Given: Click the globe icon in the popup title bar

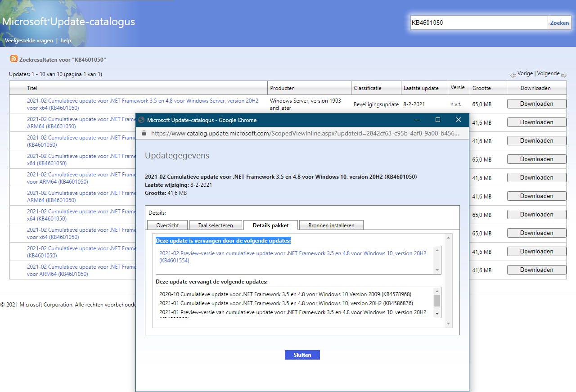Looking at the screenshot, I should click(141, 120).
